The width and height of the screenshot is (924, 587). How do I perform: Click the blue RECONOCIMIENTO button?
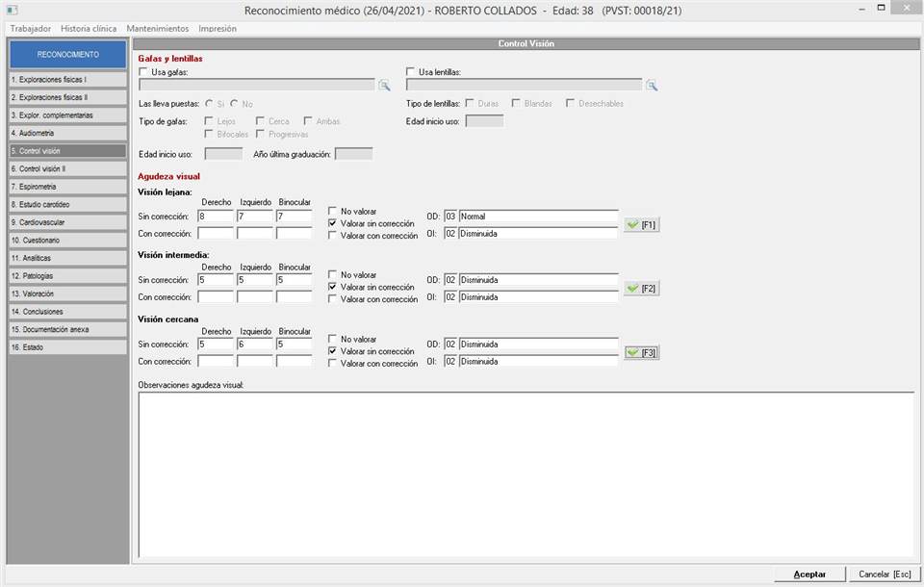[67, 55]
